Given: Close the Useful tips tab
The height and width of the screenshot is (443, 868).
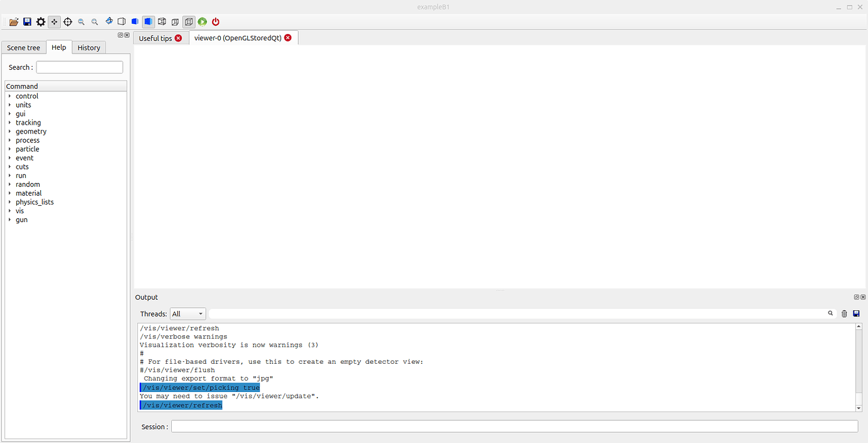Looking at the screenshot, I should pos(178,38).
